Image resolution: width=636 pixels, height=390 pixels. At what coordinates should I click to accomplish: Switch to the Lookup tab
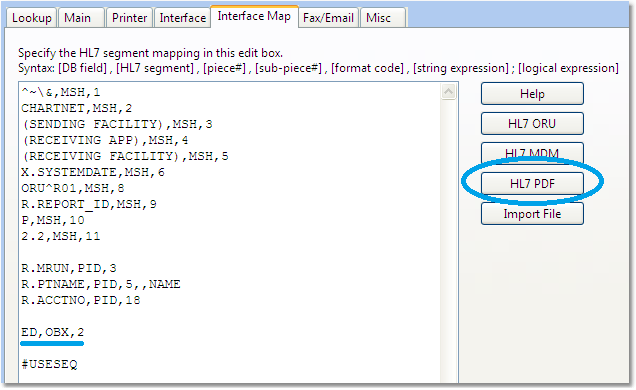point(31,18)
